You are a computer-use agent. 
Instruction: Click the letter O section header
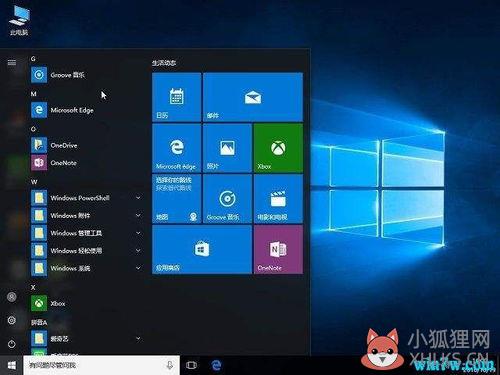click(33, 129)
